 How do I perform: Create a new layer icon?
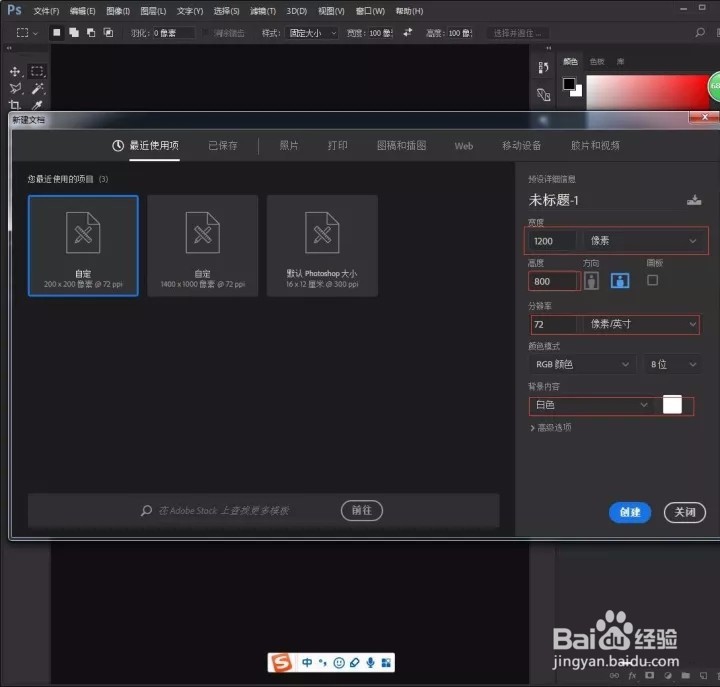tap(703, 675)
